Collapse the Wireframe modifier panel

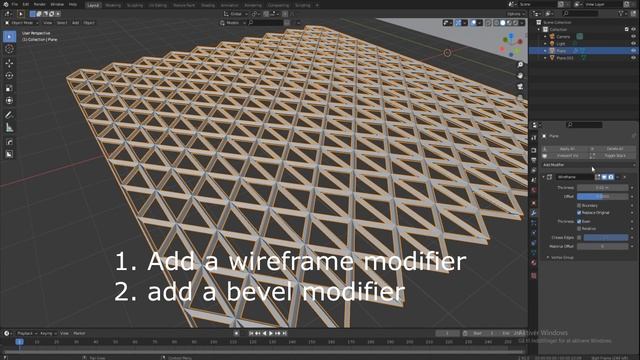coord(544,177)
